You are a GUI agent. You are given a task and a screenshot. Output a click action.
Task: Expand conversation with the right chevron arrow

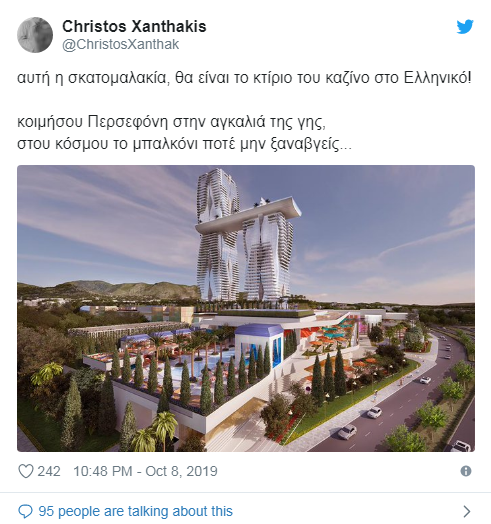pos(467,511)
